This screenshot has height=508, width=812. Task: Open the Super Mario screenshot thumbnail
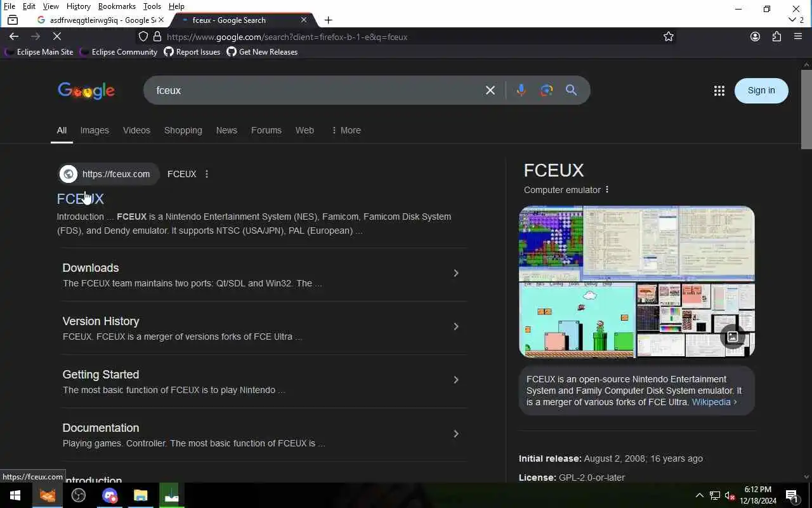point(577,319)
